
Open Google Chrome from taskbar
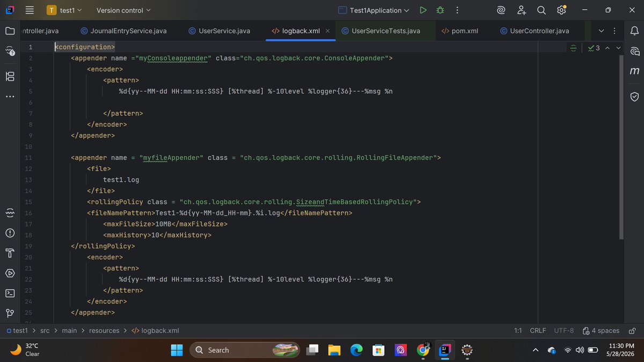point(423,350)
